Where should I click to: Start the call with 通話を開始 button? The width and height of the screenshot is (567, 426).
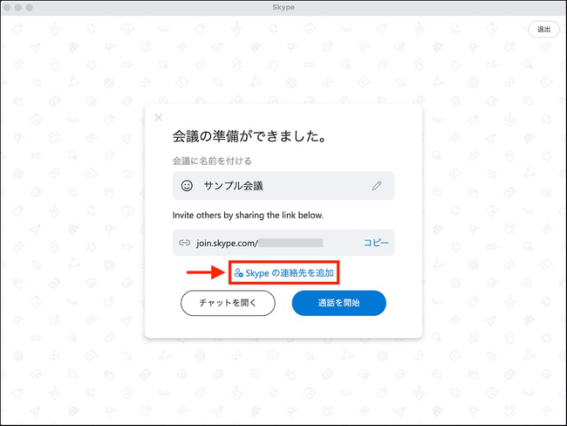[339, 303]
